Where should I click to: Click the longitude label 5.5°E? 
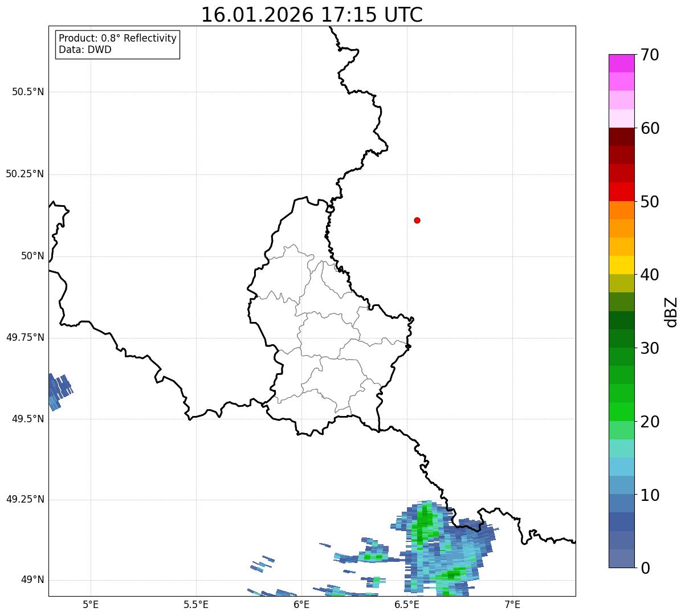point(196,604)
